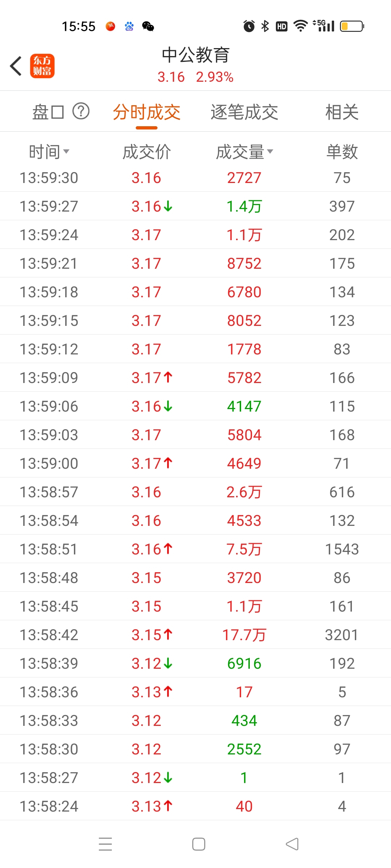Open the 东方财富 logo icon
Screen dimensions: 391x868
42,66
